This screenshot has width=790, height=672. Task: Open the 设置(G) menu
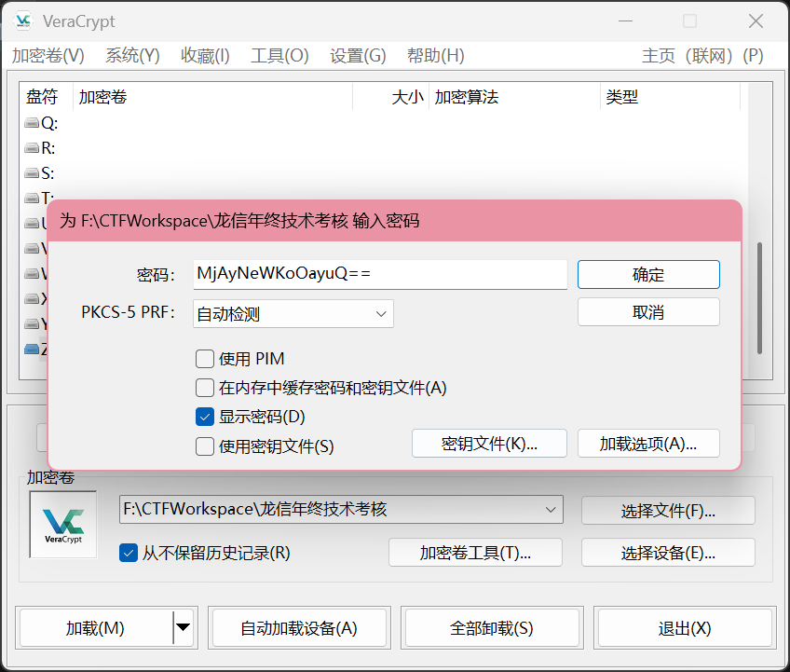point(358,55)
